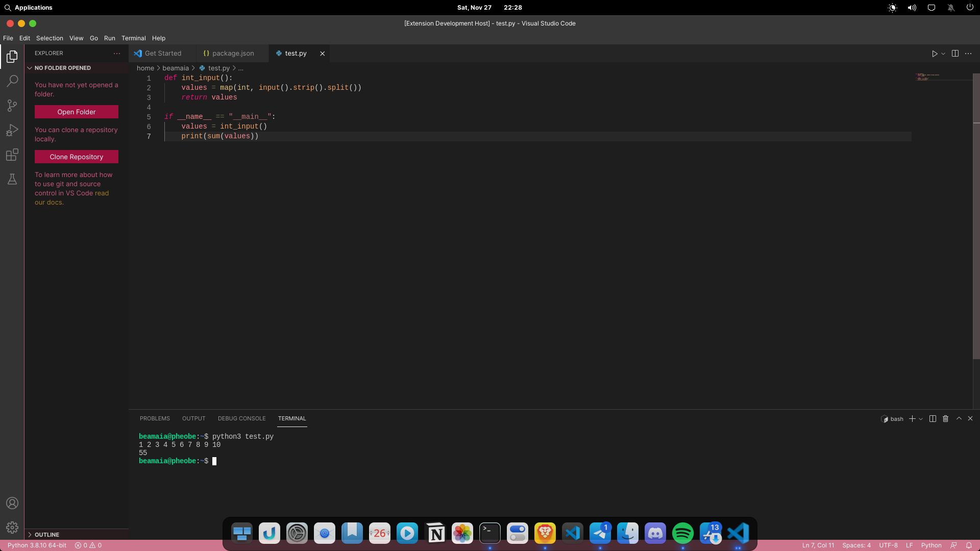Open the terminal launch profile dropdown
The image size is (980, 551).
pyautogui.click(x=921, y=419)
